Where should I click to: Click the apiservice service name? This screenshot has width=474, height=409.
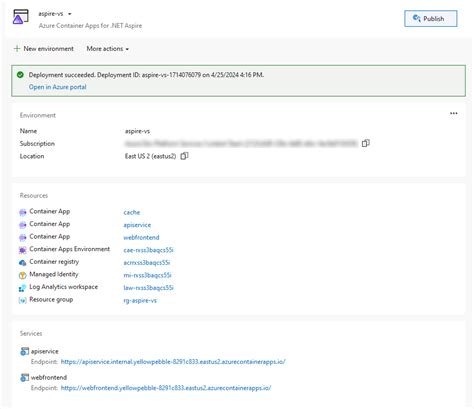coord(45,351)
